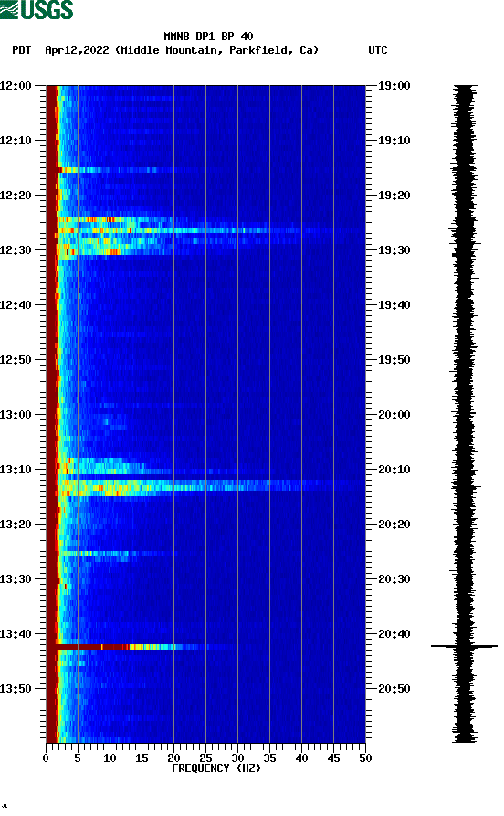Click the 19:10 UTC time label
The width and height of the screenshot is (504, 816).
click(394, 141)
